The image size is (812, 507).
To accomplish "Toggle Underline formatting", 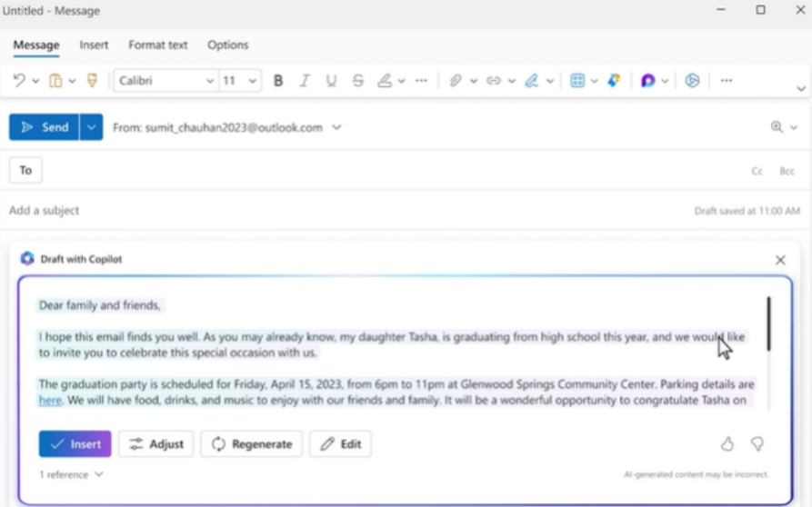I will pyautogui.click(x=331, y=81).
